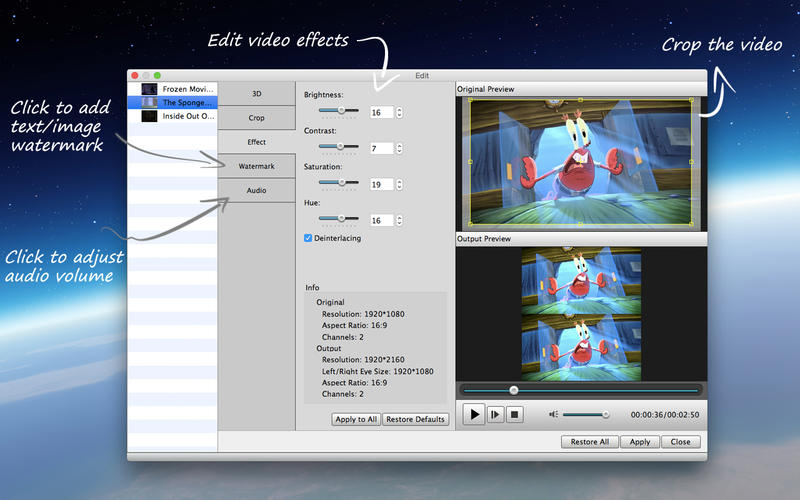
Task: Click the Brightness stepper arrows
Action: tap(399, 112)
